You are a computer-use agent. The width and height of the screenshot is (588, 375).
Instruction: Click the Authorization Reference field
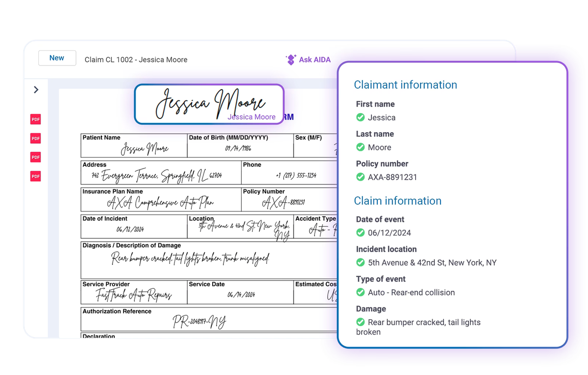(209, 319)
